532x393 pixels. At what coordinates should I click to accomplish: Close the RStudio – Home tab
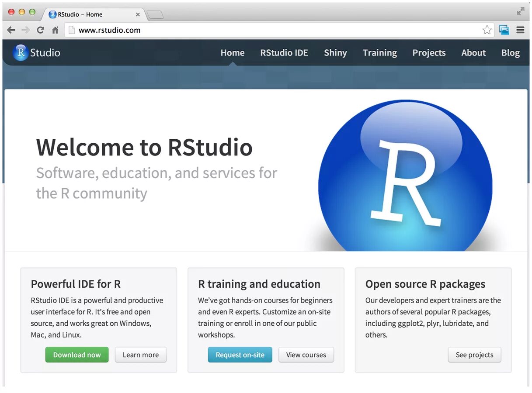[138, 14]
